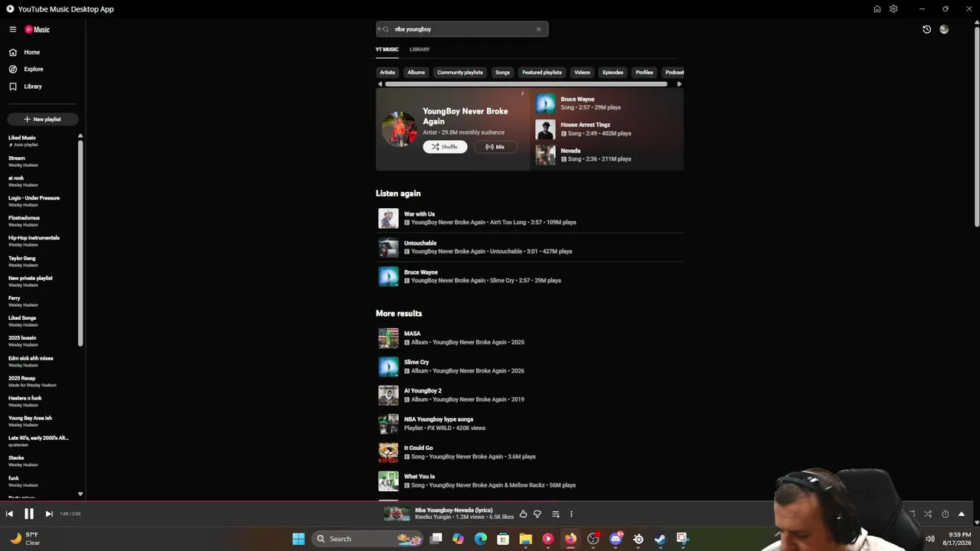Filter results by Artists
This screenshot has width=980, height=551.
[x=387, y=73]
